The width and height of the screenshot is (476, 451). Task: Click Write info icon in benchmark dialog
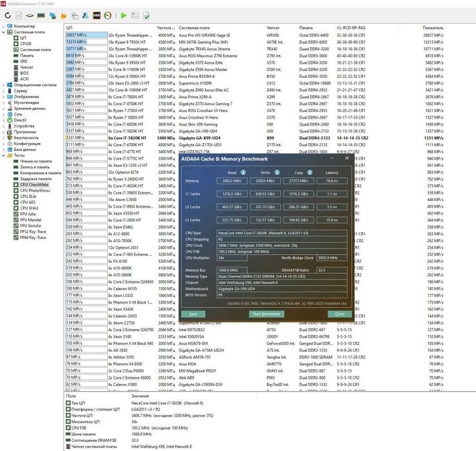277,172
